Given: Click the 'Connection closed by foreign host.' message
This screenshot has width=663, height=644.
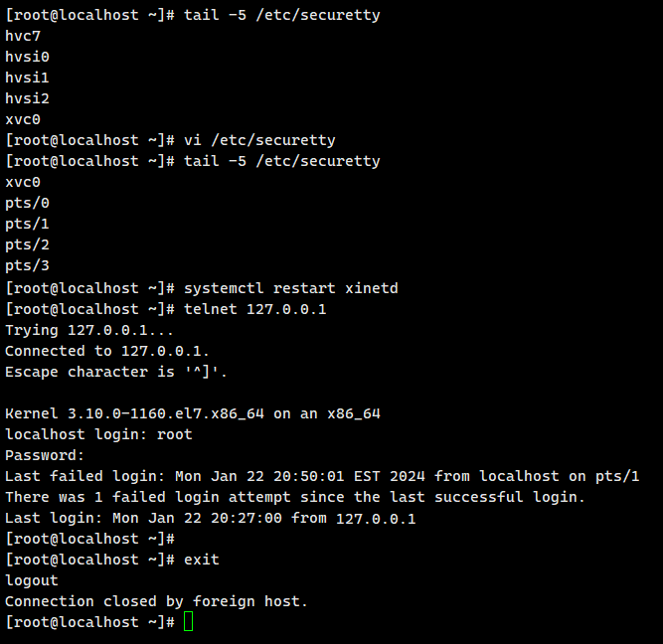Looking at the screenshot, I should [157, 601].
